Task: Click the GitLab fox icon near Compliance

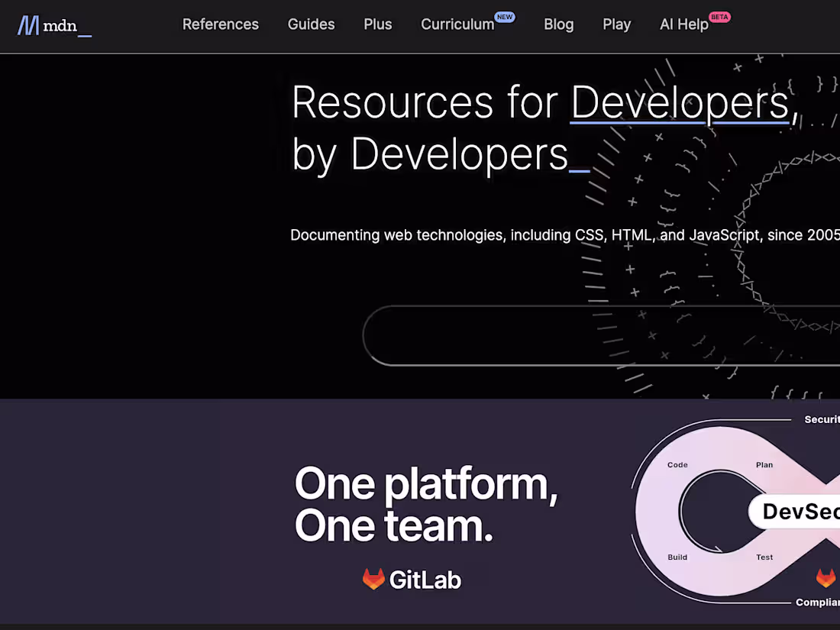Action: pos(825,579)
